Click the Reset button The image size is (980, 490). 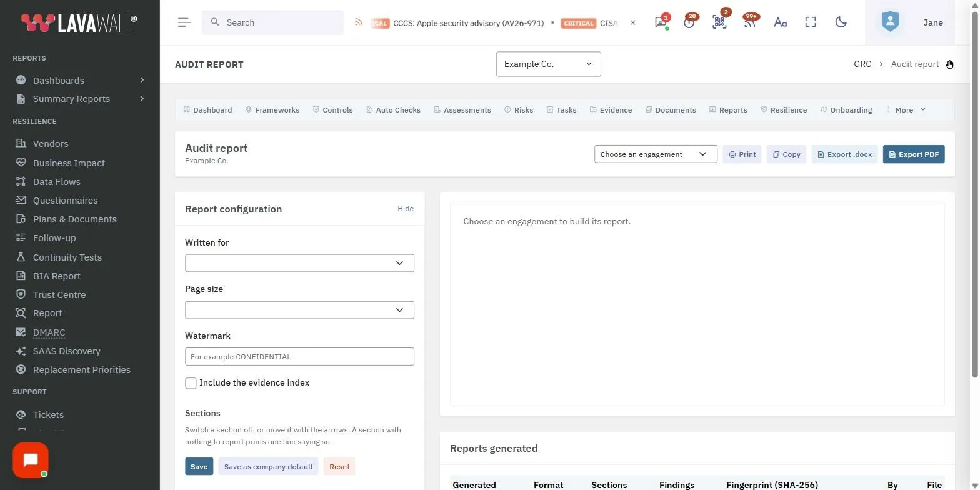point(339,467)
